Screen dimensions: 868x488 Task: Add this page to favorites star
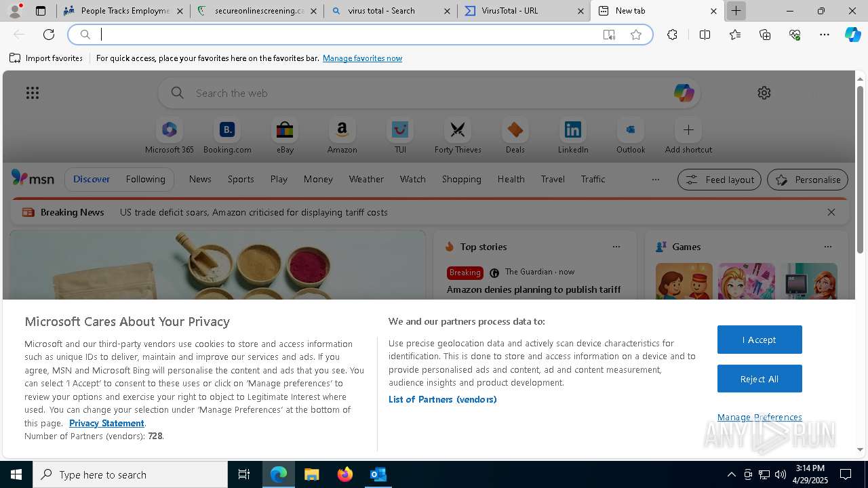click(636, 35)
